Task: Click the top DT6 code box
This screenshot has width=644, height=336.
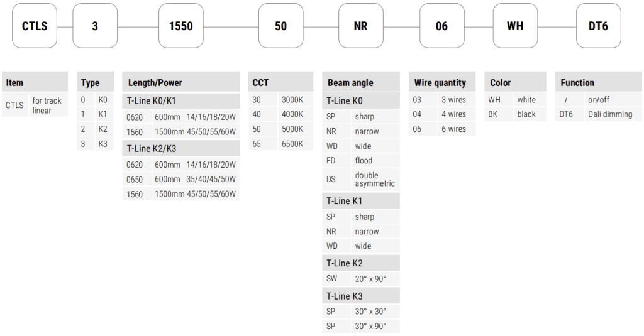Action: (598, 26)
